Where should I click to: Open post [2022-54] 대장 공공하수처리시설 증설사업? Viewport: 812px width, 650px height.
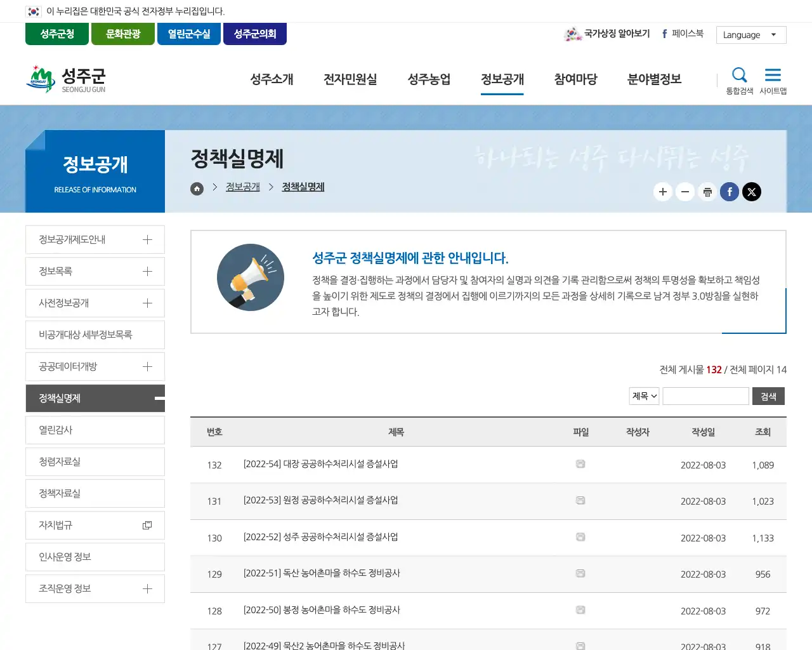pyautogui.click(x=320, y=464)
